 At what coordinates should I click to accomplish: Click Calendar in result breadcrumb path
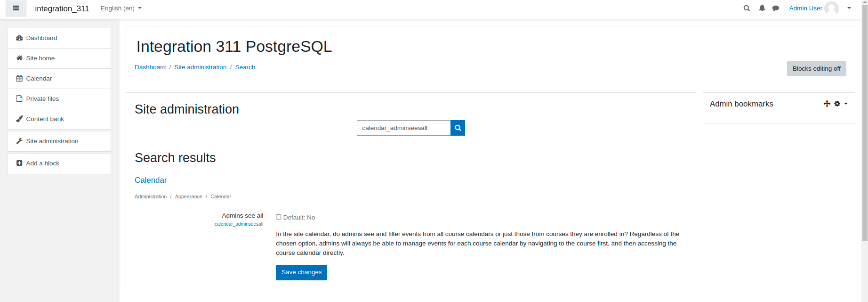coord(221,197)
